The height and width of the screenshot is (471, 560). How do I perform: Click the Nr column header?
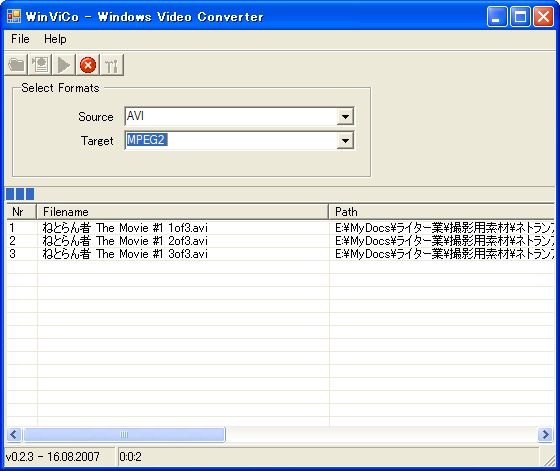click(21, 212)
